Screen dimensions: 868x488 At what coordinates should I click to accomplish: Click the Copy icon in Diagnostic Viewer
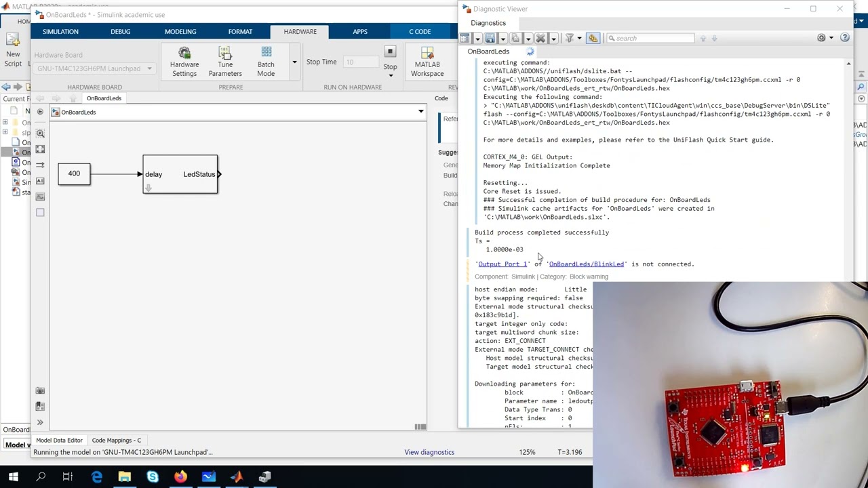[515, 38]
